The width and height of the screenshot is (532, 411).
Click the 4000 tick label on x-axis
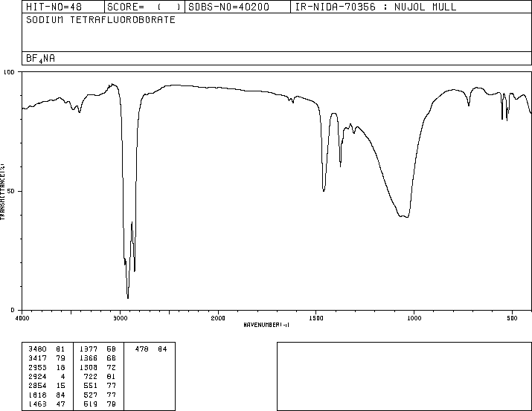22,318
